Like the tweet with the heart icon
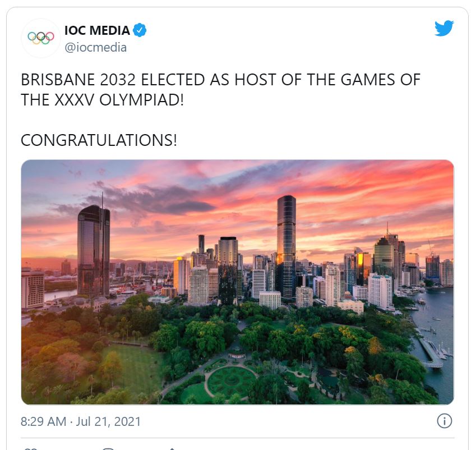The height and width of the screenshot is (450, 476). [30, 448]
